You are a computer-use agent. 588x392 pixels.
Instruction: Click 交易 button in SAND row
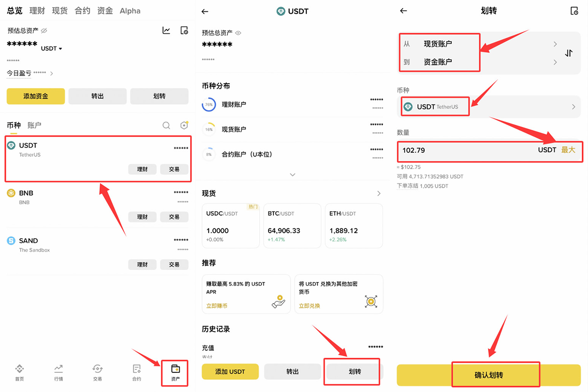tap(174, 264)
